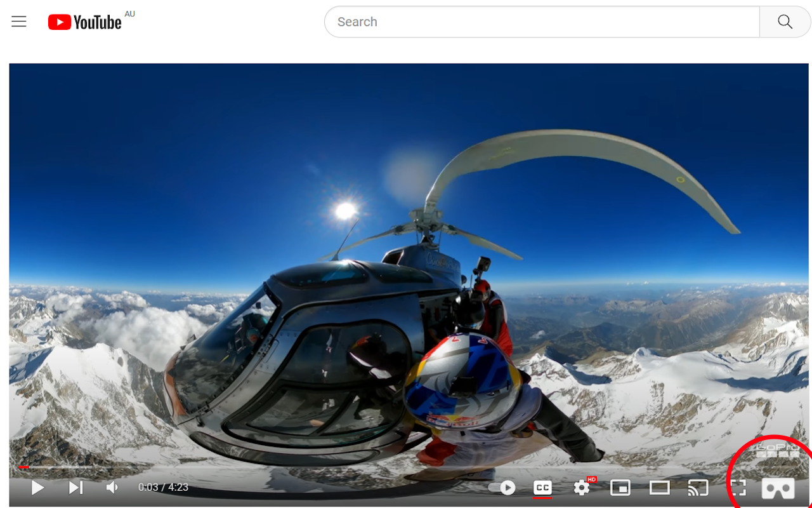Watch in VR using Cardboard icon
Screen dimensions: 812x508
778,488
